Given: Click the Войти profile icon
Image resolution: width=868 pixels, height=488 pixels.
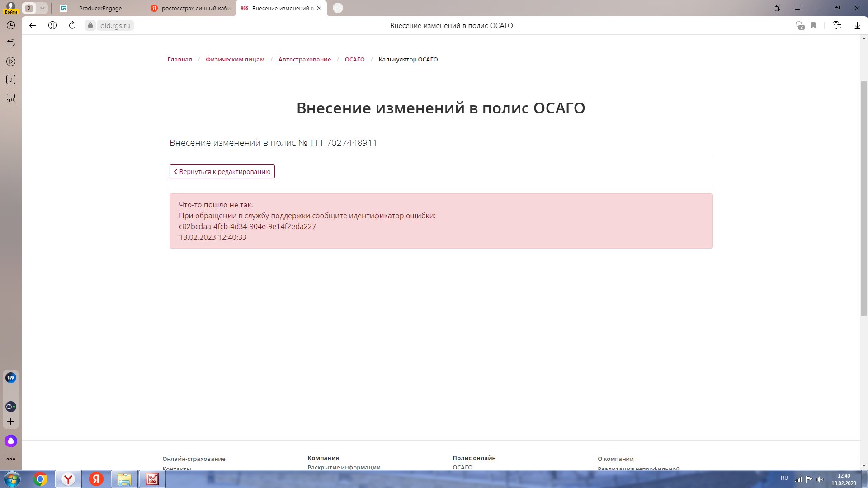Looking at the screenshot, I should (10, 8).
